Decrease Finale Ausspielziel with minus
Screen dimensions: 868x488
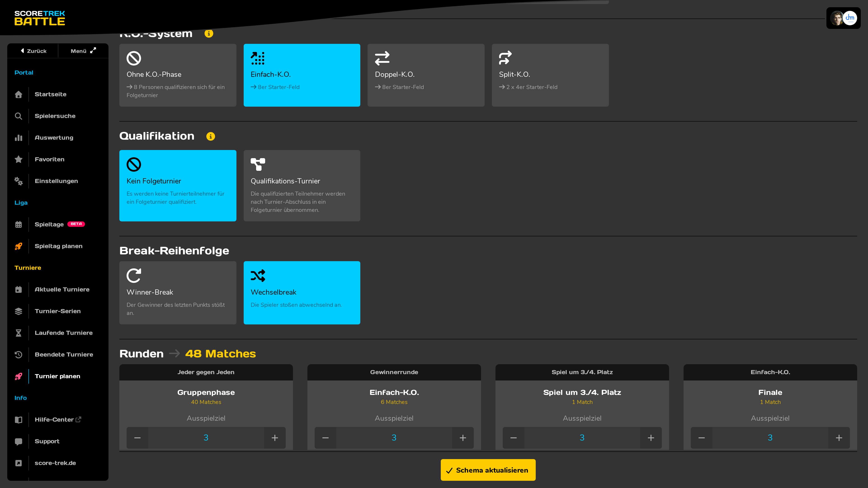pyautogui.click(x=702, y=438)
